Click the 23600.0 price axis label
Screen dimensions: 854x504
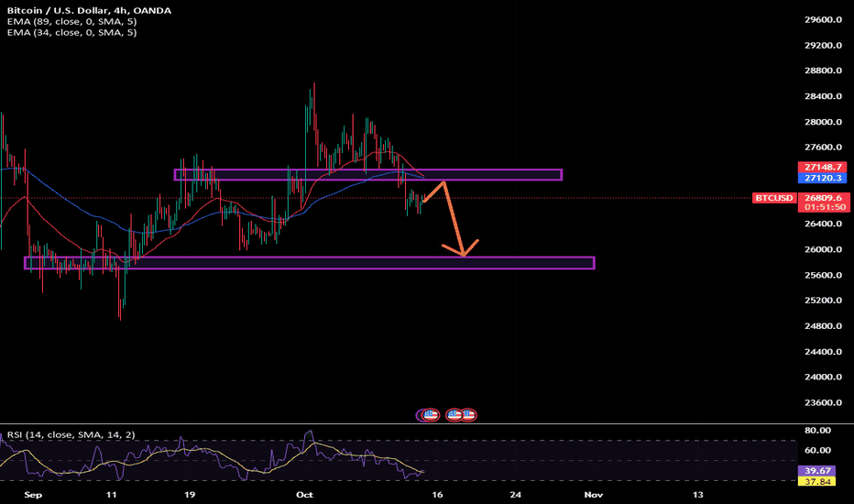(823, 402)
